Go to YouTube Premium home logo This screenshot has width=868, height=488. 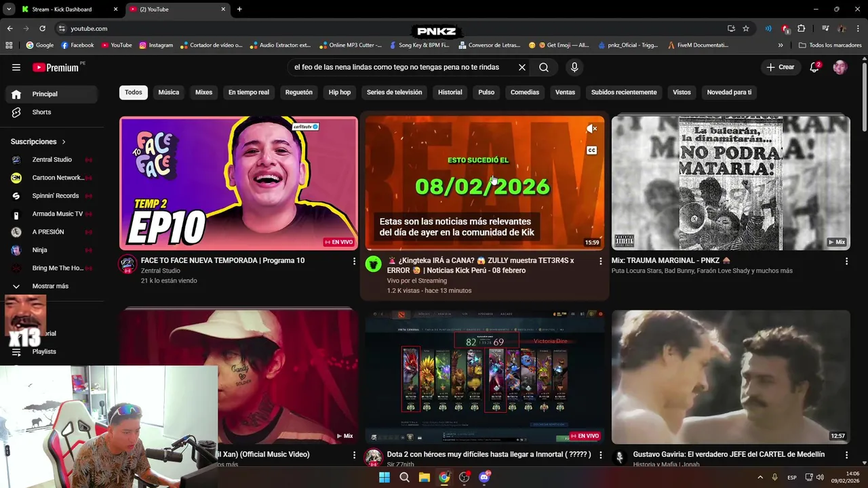click(56, 67)
